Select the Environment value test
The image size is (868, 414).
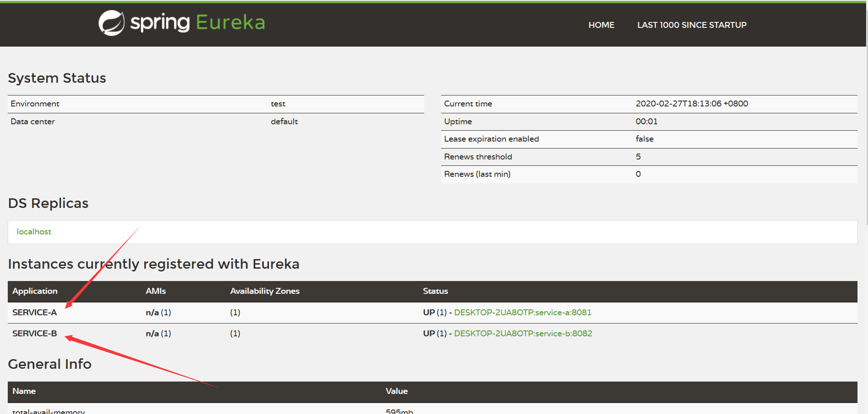tap(278, 104)
